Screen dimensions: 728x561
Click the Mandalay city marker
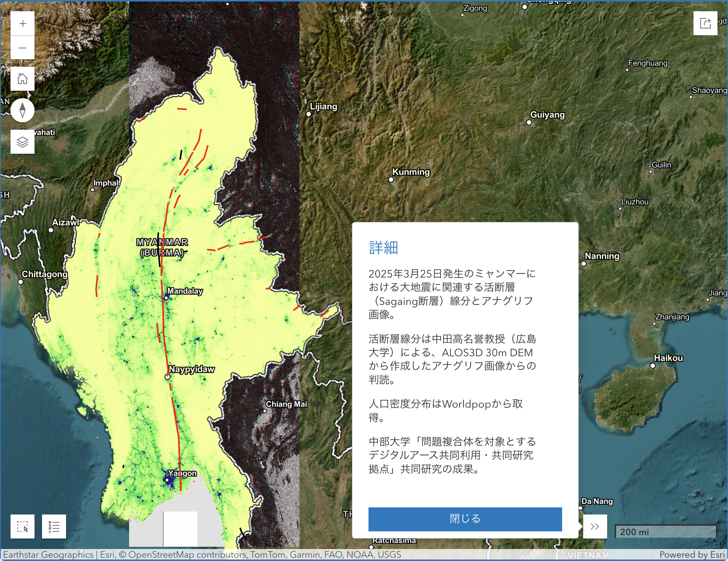[x=166, y=298]
